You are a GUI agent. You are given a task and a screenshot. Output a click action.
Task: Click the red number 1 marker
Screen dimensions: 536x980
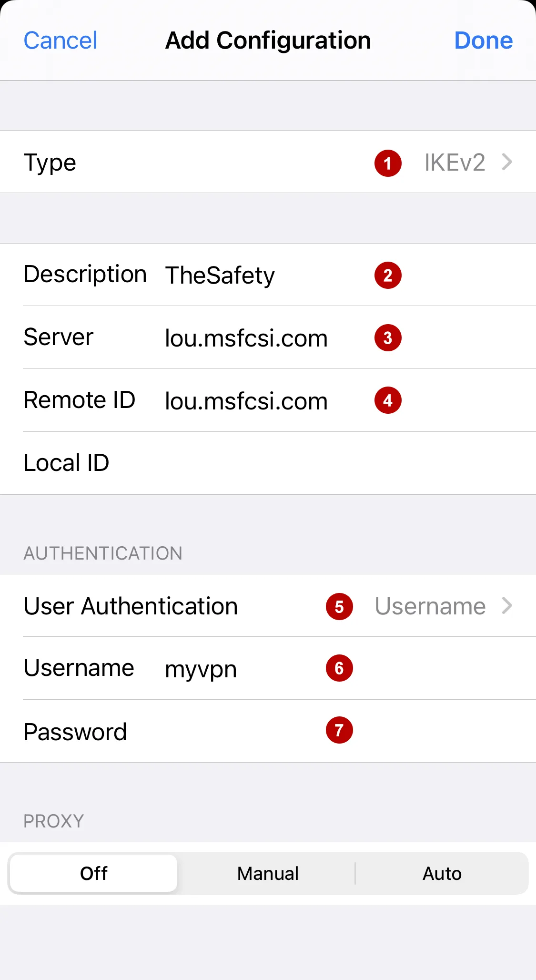(x=388, y=163)
